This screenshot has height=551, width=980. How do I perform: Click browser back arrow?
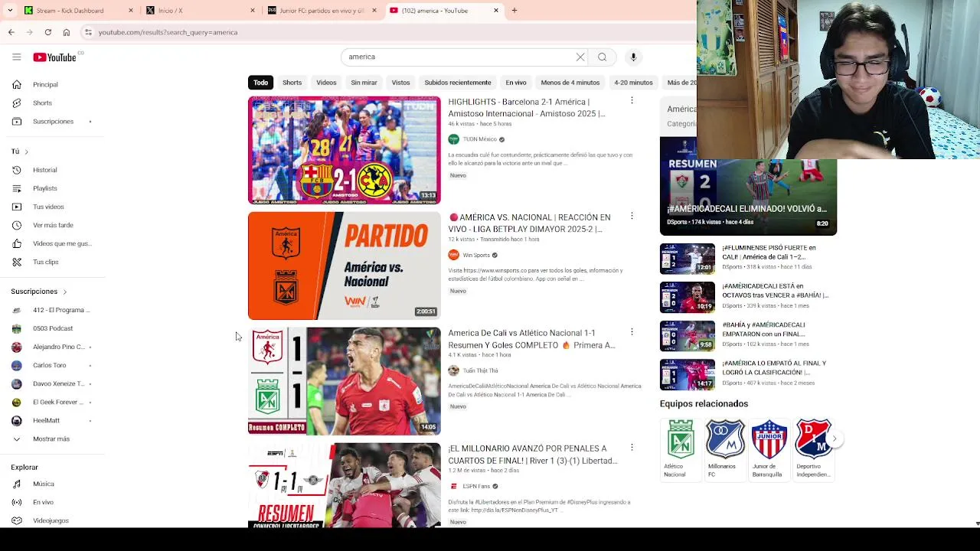click(11, 32)
